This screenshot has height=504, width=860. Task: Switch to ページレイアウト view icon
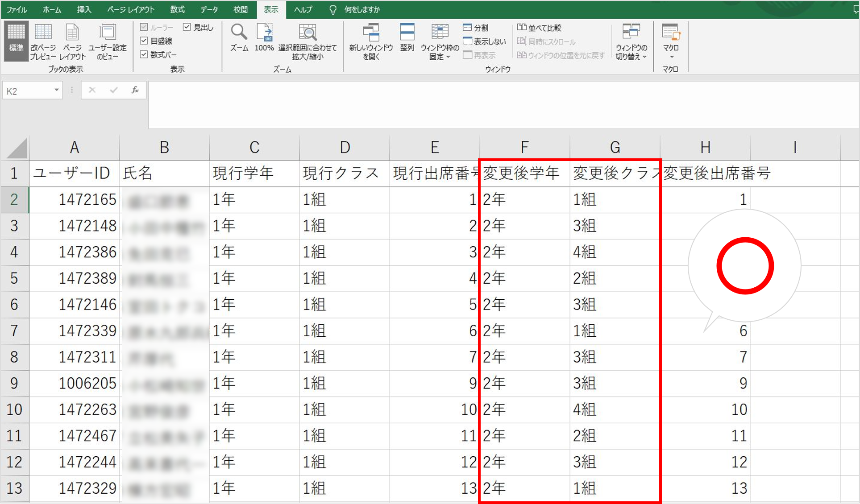tap(72, 40)
